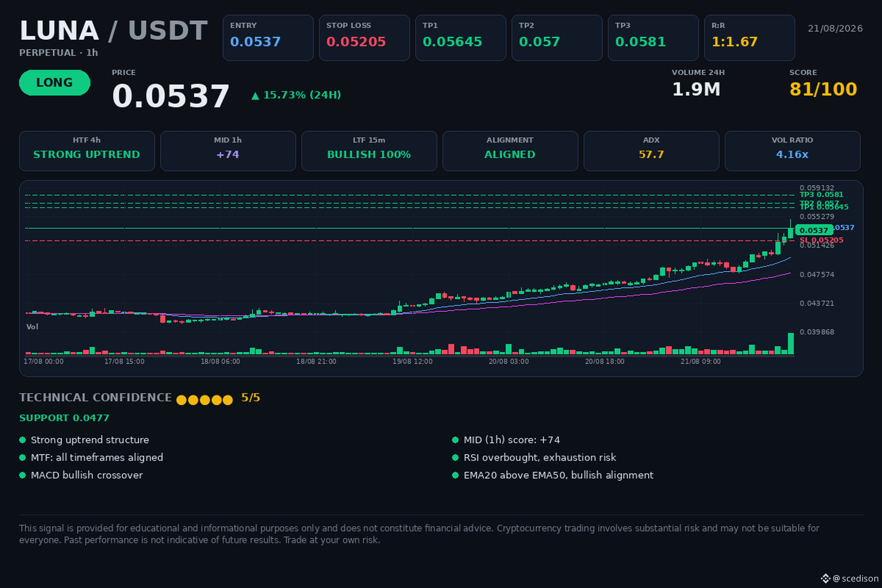
Task: Click the ADX card showing 57.7
Action: [x=651, y=151]
